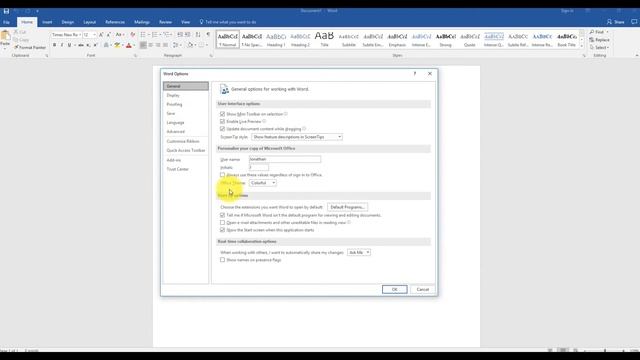
Task: Apply Strikethrough from the Font group
Action: point(81,45)
